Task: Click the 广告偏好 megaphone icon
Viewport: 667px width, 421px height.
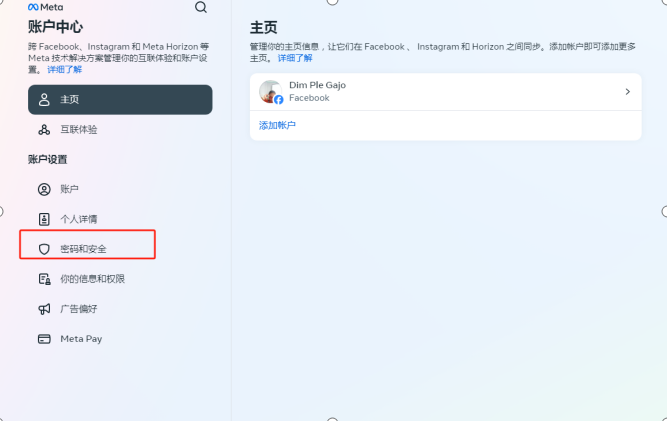Action: pos(44,309)
